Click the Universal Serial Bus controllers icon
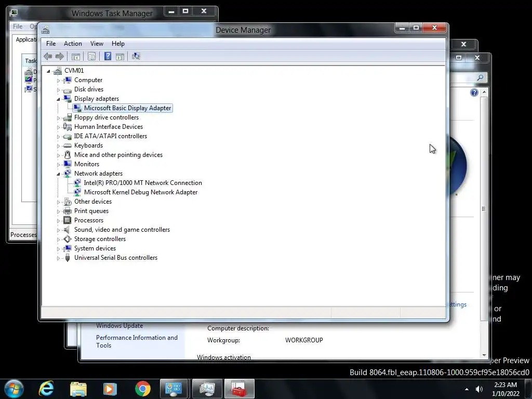The image size is (532, 399). (68, 258)
